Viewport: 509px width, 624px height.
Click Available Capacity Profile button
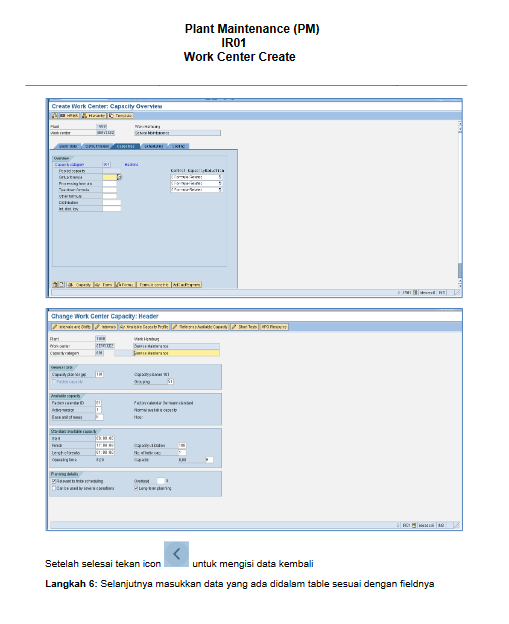[144, 327]
